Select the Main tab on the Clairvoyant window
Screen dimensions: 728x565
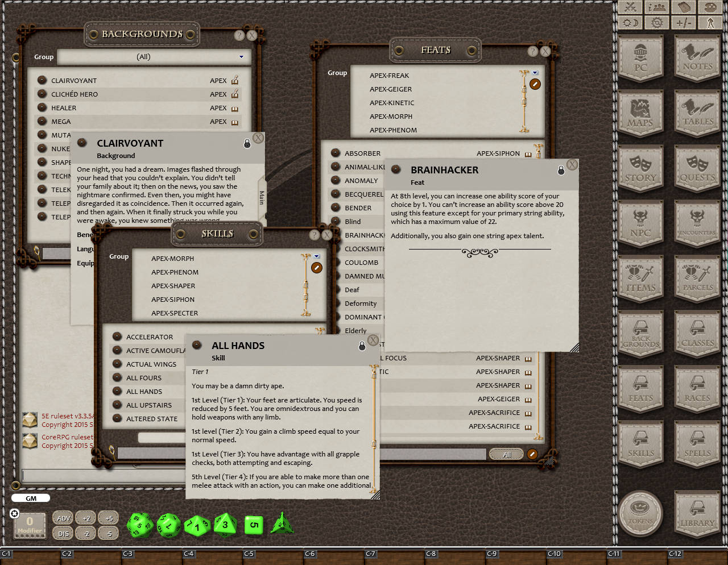(x=261, y=196)
